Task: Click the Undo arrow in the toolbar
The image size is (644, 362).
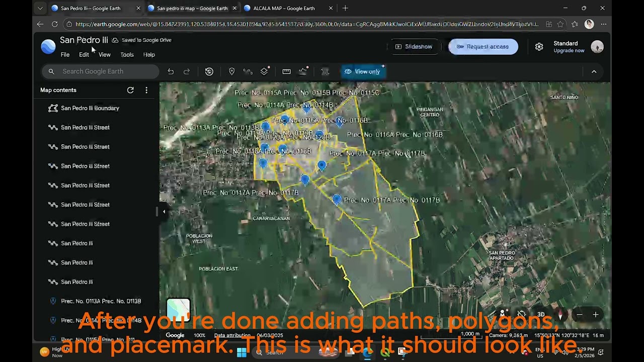Action: click(171, 71)
